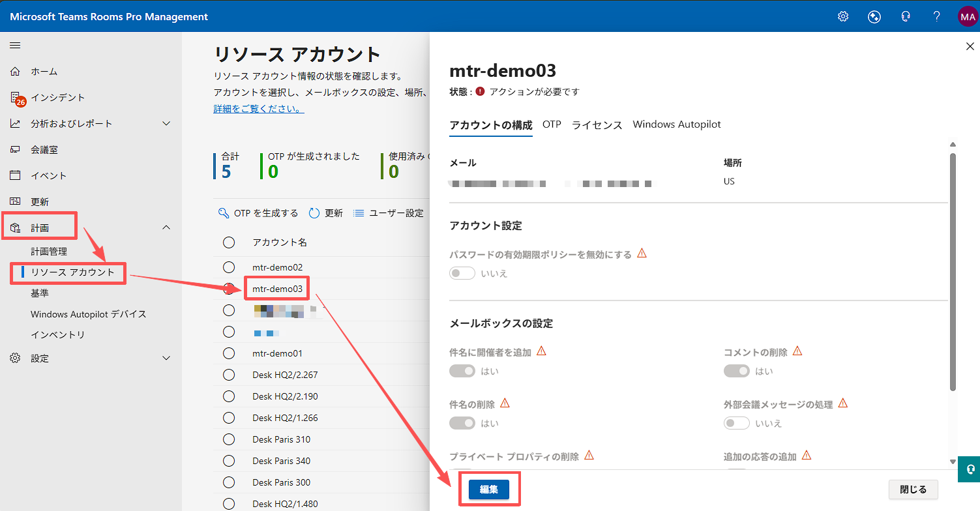
Task: Expand the 設定 sidebar chevron
Action: click(x=166, y=358)
